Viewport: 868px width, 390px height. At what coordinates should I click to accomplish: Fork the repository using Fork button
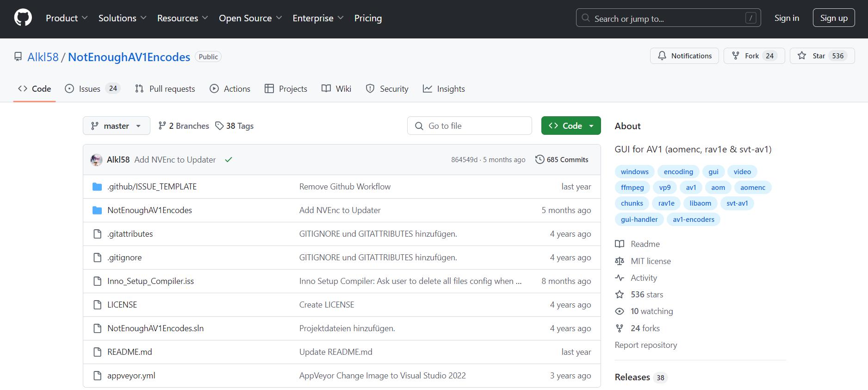[x=754, y=56]
